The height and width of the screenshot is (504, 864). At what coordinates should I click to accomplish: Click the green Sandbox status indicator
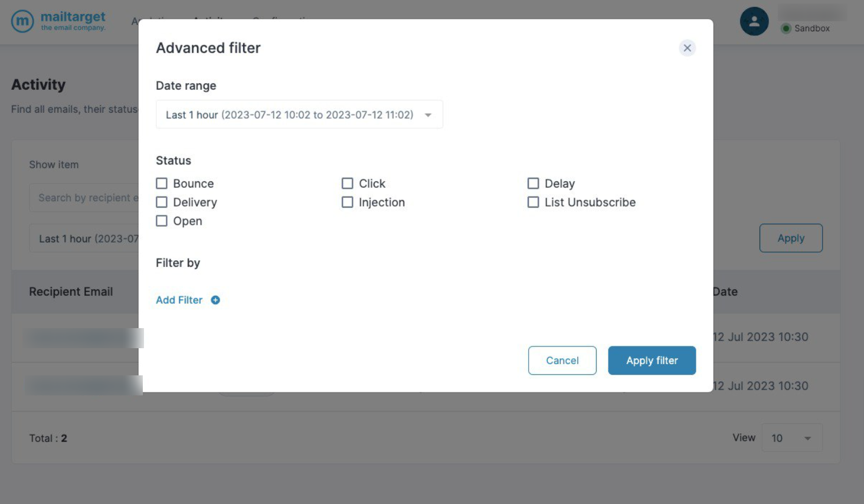[x=786, y=28]
